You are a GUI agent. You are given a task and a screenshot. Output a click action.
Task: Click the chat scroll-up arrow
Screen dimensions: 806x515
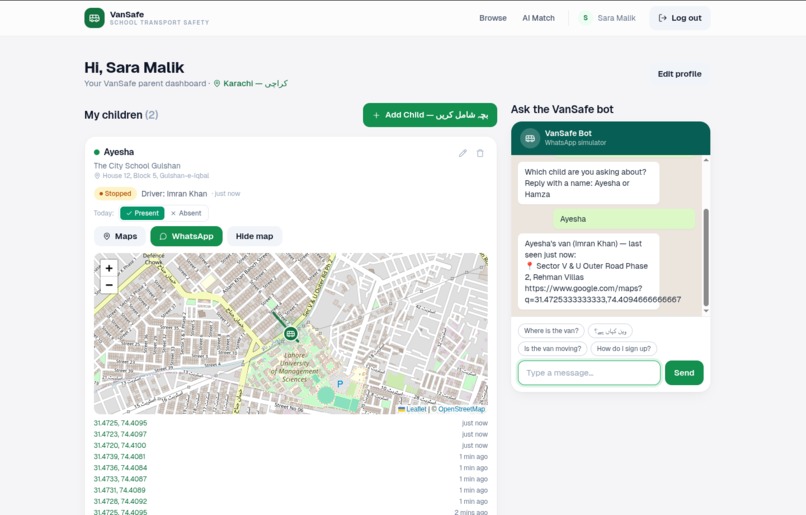point(706,160)
